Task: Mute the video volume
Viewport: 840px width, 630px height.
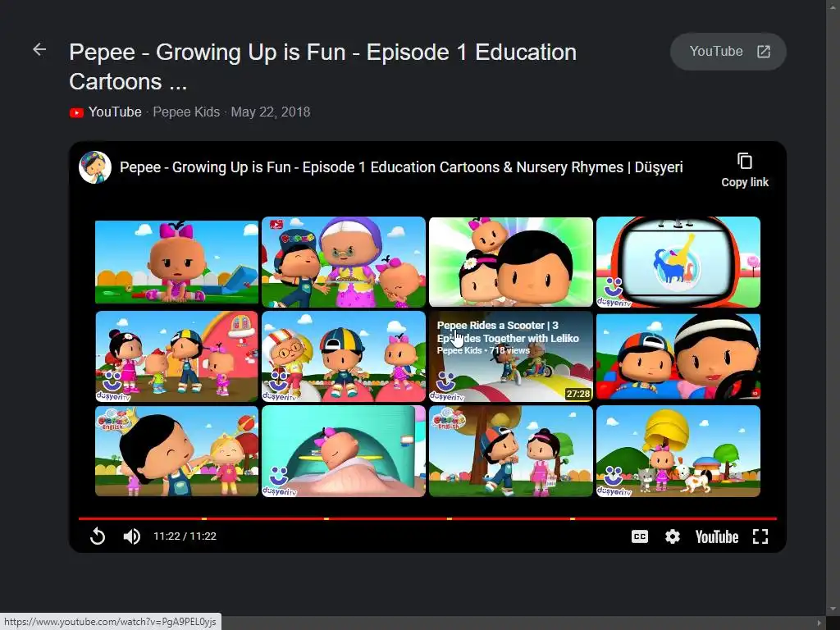Action: coord(132,536)
